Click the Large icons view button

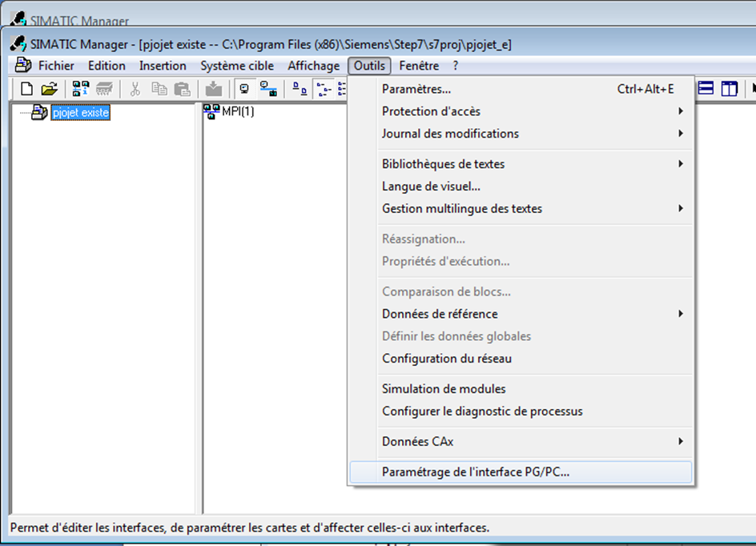(299, 89)
